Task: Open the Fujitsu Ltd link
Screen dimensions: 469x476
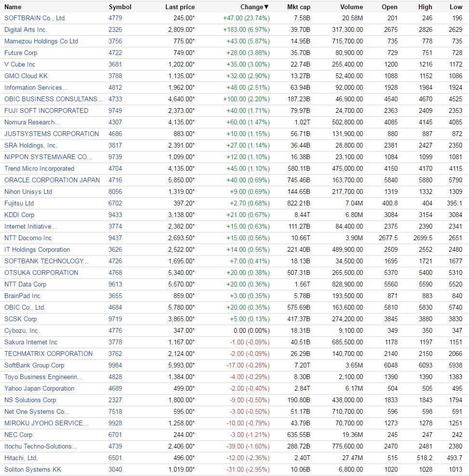Action: [19, 203]
